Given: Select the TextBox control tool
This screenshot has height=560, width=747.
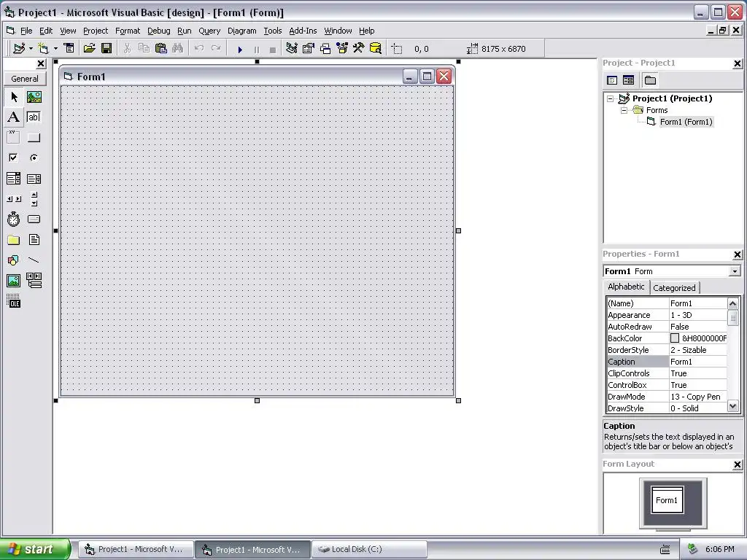Looking at the screenshot, I should [x=34, y=117].
